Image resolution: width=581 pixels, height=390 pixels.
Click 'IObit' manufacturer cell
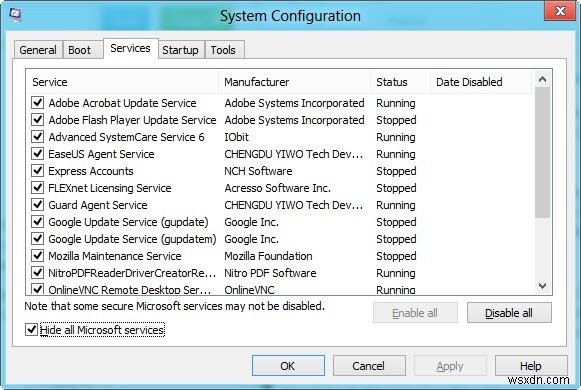point(236,137)
